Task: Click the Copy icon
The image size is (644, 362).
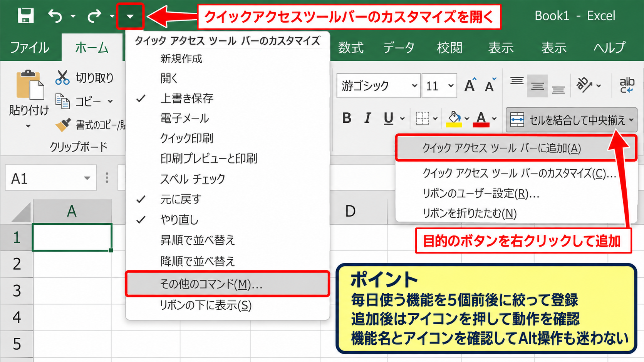Action: pos(62,101)
